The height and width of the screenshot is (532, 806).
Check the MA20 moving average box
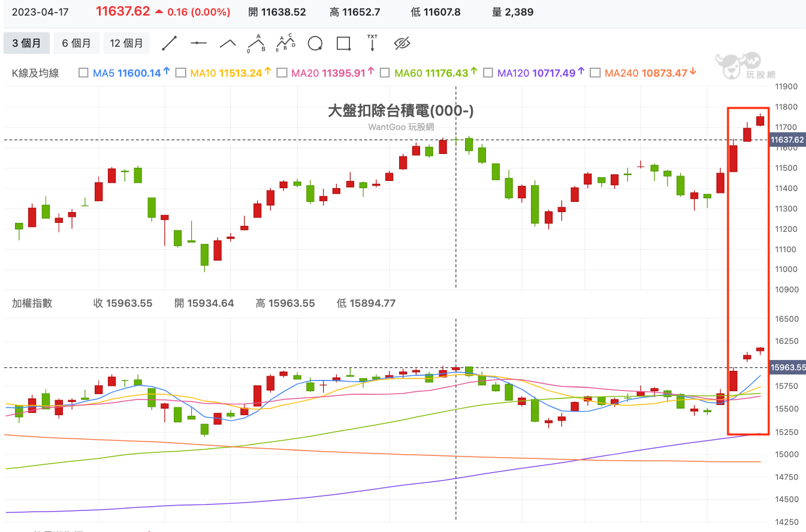282,73
